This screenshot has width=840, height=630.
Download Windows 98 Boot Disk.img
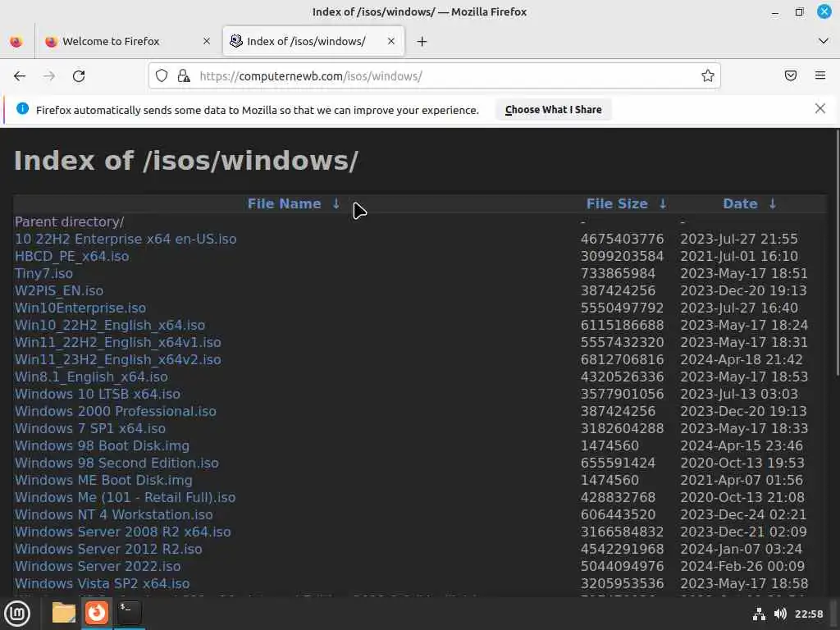[x=102, y=445]
